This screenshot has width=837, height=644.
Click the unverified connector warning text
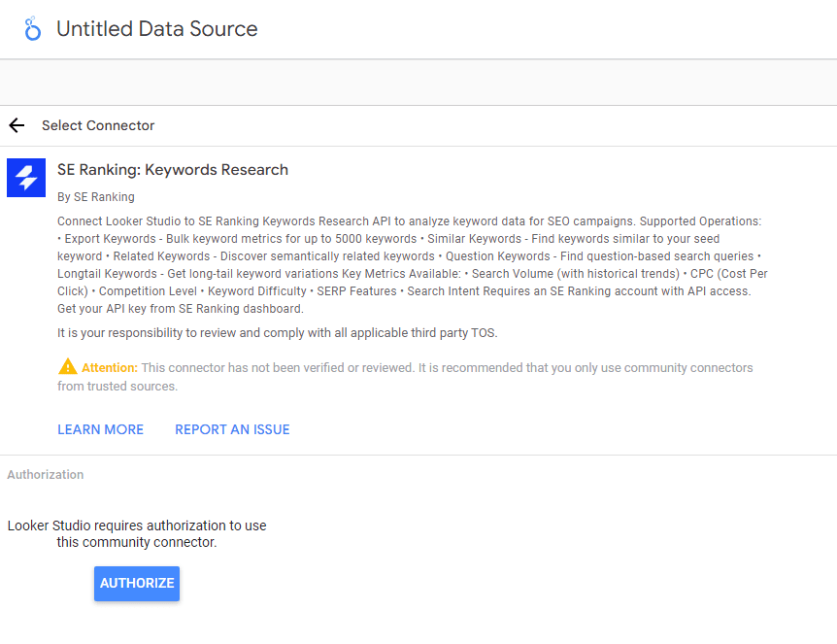click(x=447, y=368)
